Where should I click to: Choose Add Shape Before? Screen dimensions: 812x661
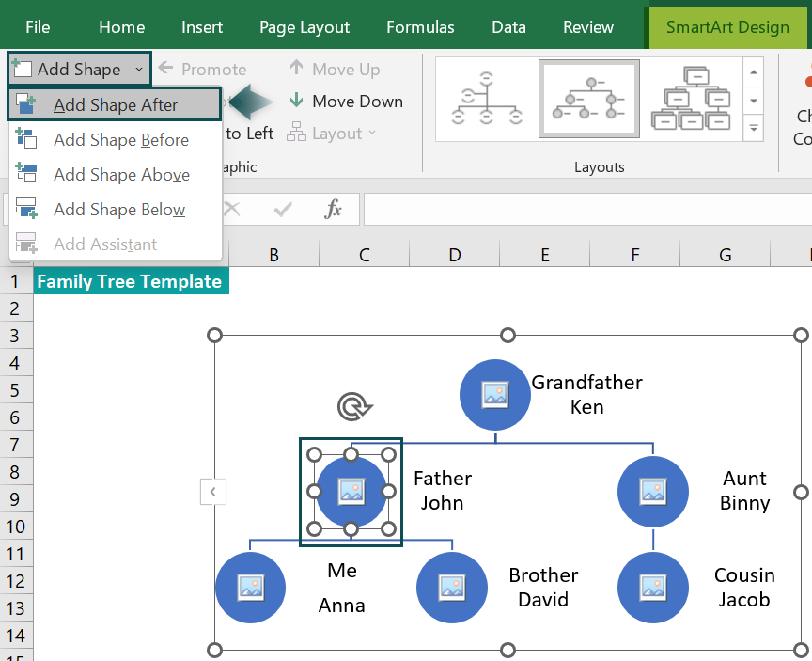(x=115, y=140)
